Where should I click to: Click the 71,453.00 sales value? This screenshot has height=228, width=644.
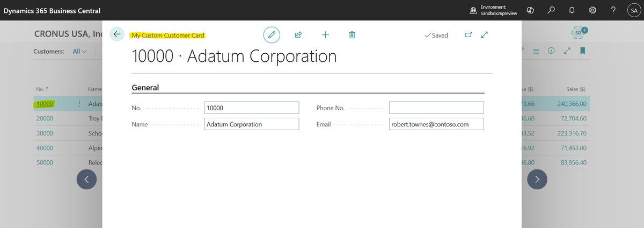(574, 148)
